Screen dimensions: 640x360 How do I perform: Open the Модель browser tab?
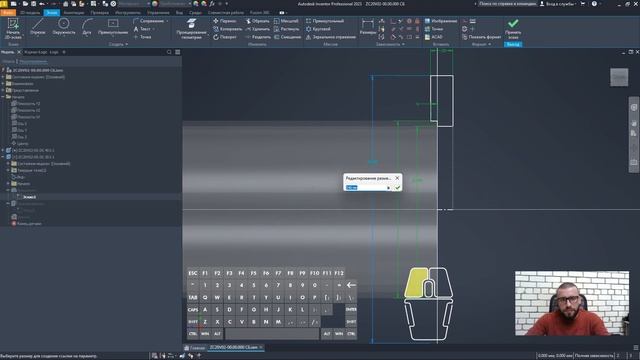coord(7,52)
